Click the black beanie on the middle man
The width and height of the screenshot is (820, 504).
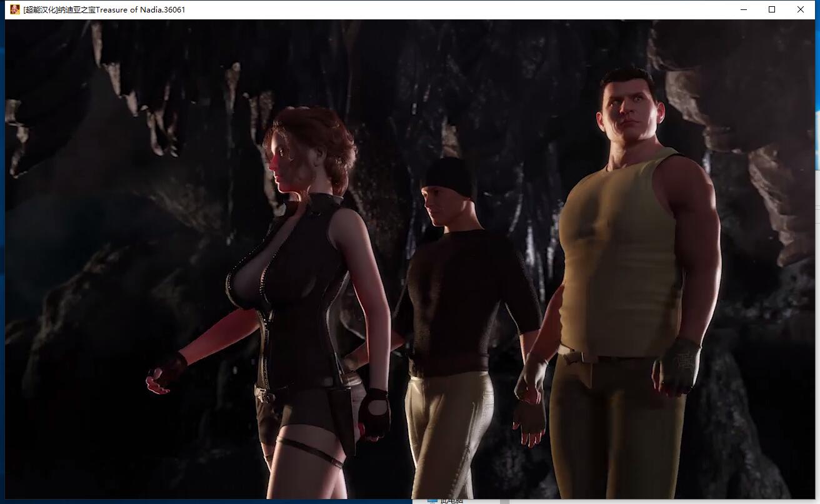pyautogui.click(x=449, y=175)
